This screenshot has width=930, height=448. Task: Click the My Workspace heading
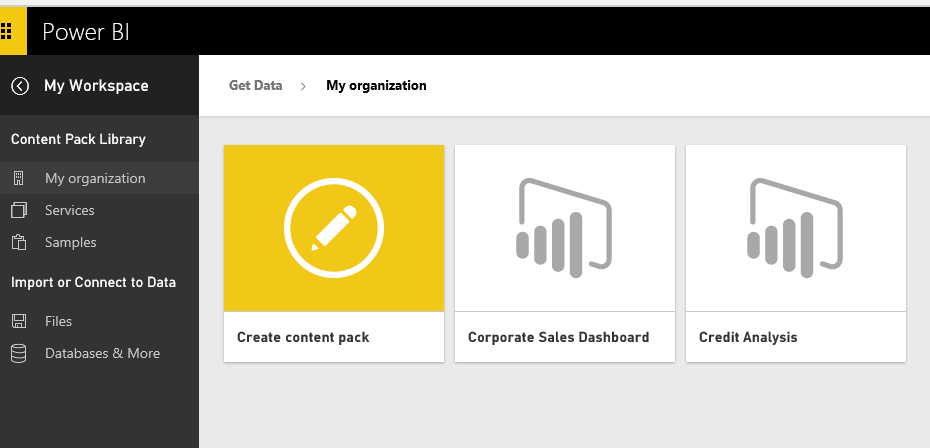pyautogui.click(x=96, y=86)
